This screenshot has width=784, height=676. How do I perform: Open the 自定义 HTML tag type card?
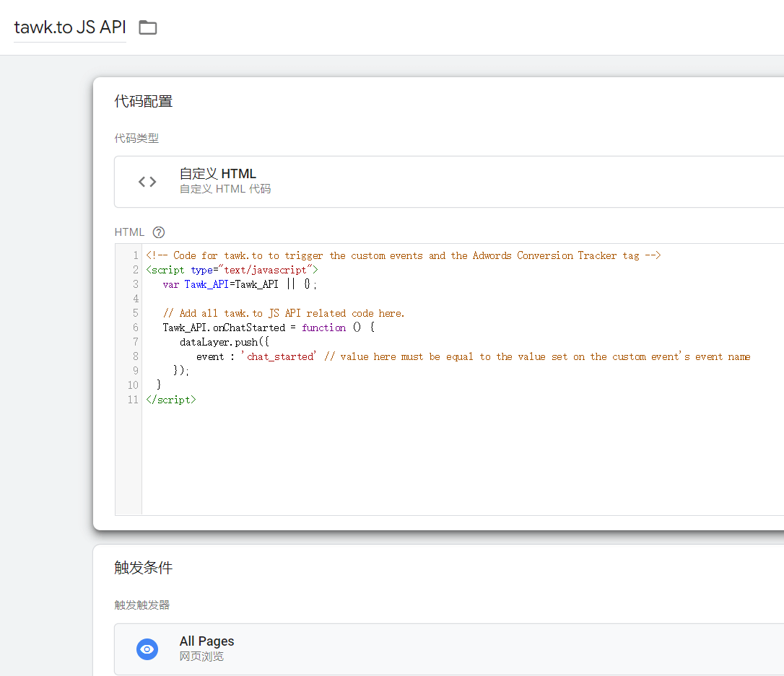(x=448, y=182)
